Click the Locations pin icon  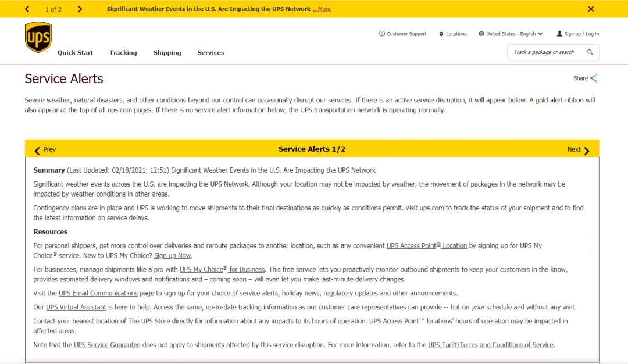click(x=441, y=34)
